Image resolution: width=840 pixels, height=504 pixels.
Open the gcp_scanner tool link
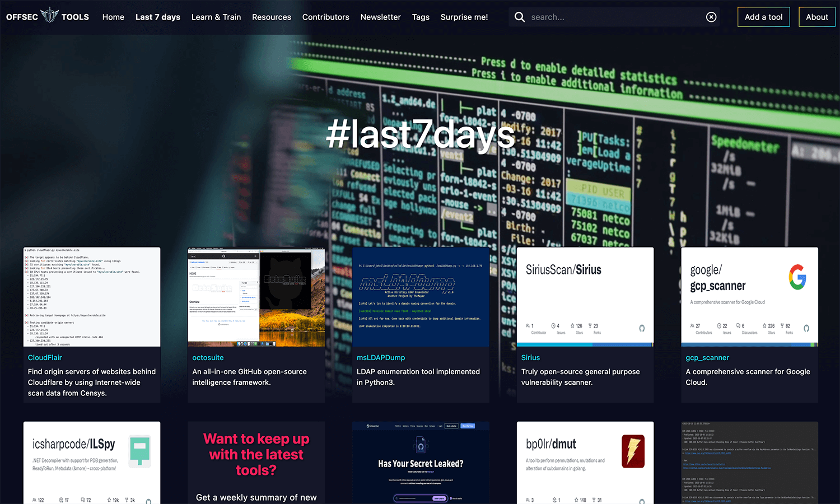click(x=707, y=357)
